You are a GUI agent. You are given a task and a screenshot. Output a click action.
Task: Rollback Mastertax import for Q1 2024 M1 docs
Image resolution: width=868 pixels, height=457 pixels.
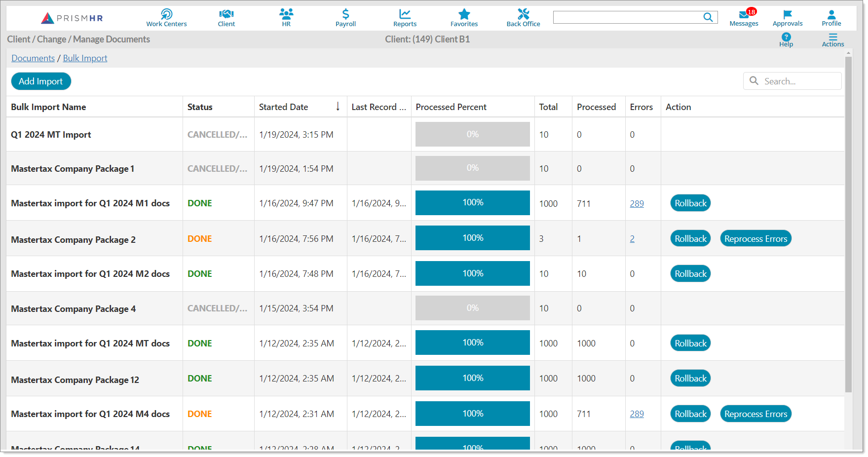coord(690,203)
